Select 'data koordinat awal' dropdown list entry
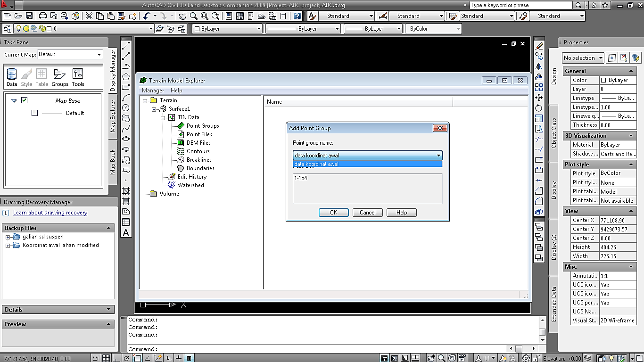644x362 pixels. click(367, 164)
